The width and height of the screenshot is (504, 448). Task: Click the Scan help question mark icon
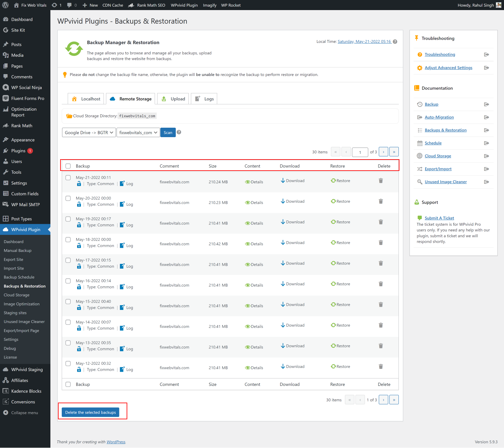pos(179,132)
